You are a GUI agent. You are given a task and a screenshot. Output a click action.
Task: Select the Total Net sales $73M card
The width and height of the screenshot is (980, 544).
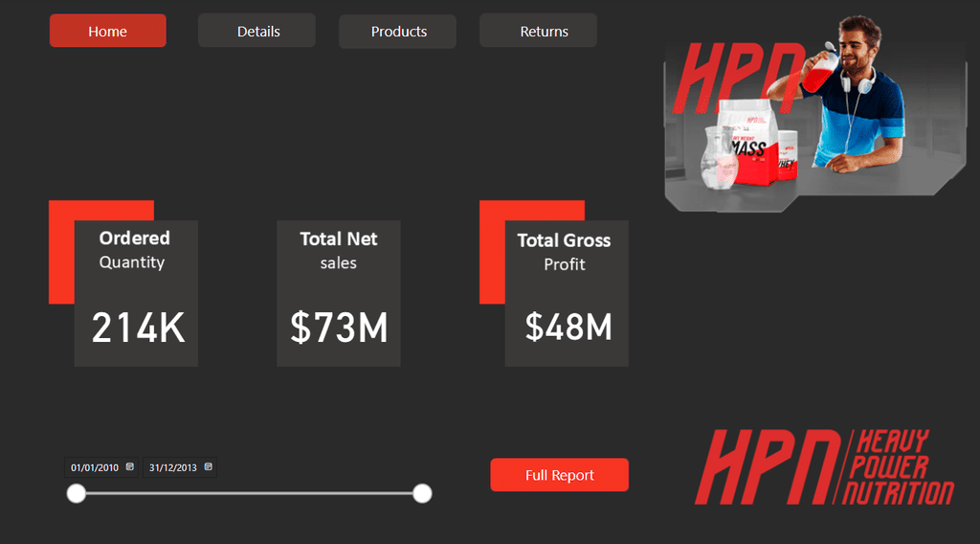[x=339, y=293]
